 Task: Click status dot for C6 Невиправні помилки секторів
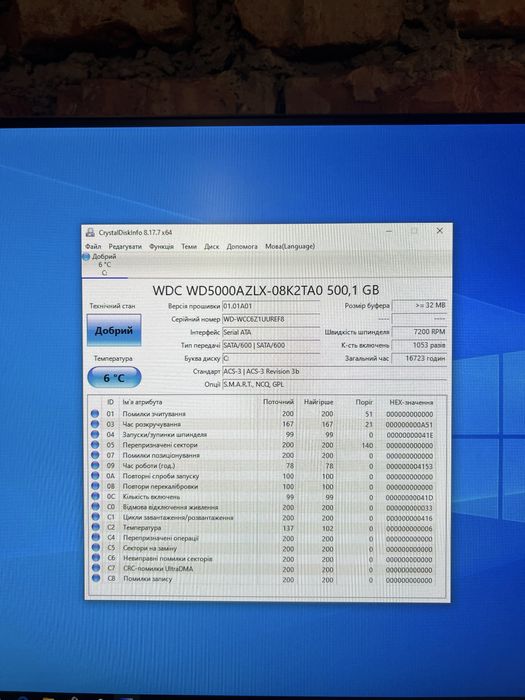pos(96,558)
